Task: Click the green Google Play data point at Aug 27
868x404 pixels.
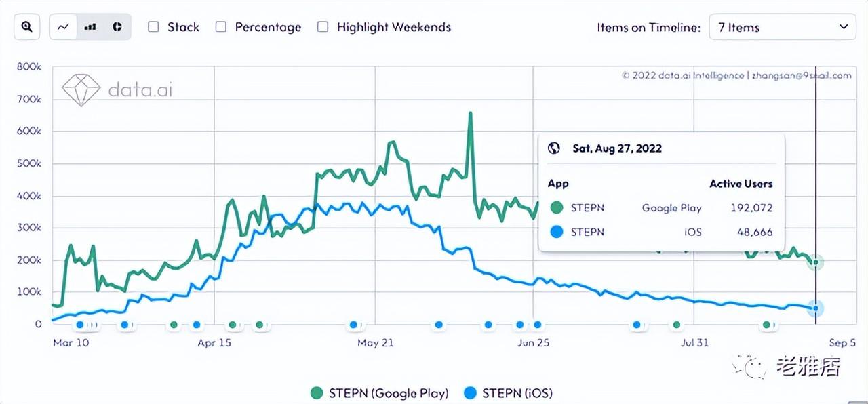Action: [816, 262]
